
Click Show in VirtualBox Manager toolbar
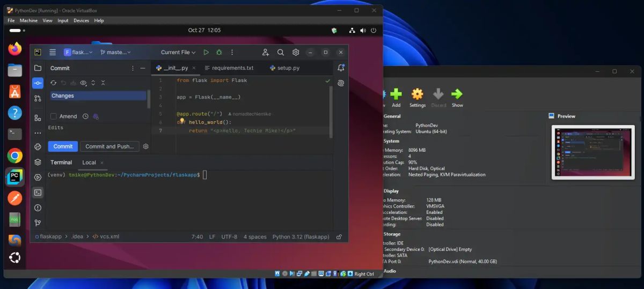tap(457, 98)
